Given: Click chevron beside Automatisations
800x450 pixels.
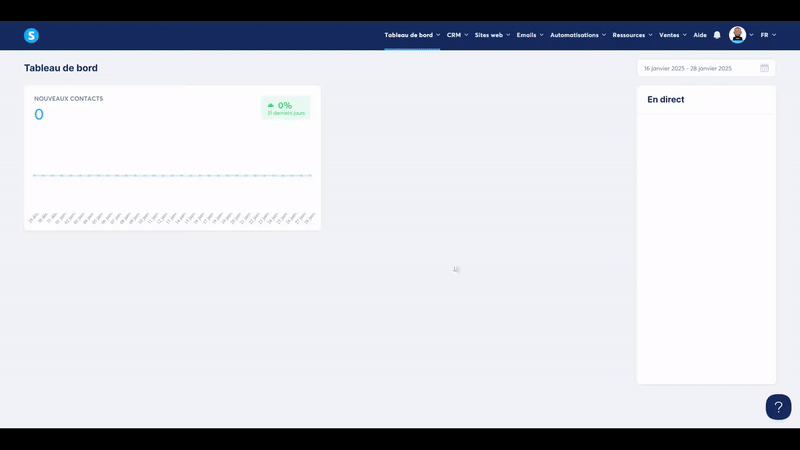Looking at the screenshot, I should click(603, 35).
